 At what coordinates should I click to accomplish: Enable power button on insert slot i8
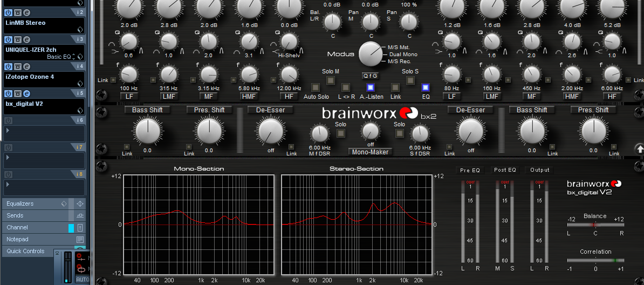coord(8,174)
